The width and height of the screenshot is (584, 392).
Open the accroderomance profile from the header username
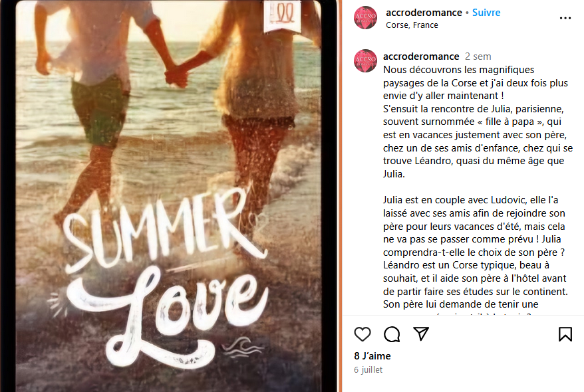424,12
